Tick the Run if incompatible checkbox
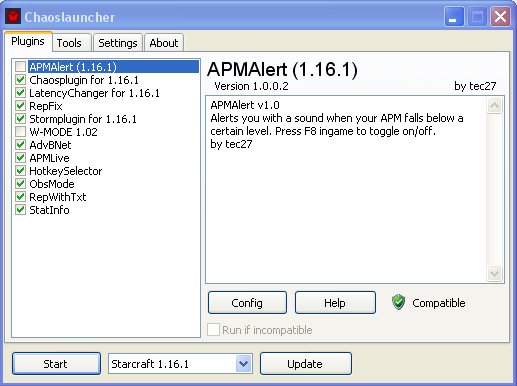 click(x=213, y=330)
